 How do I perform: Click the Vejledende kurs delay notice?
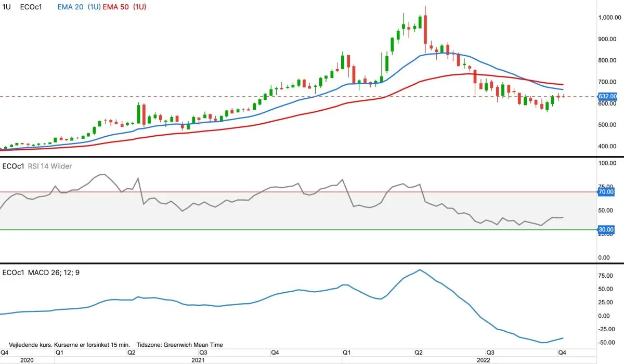coord(69,345)
